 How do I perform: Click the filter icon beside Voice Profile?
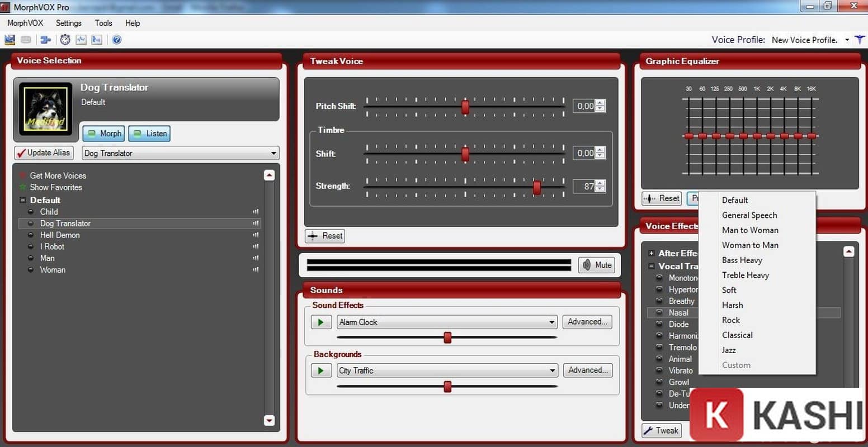click(860, 40)
